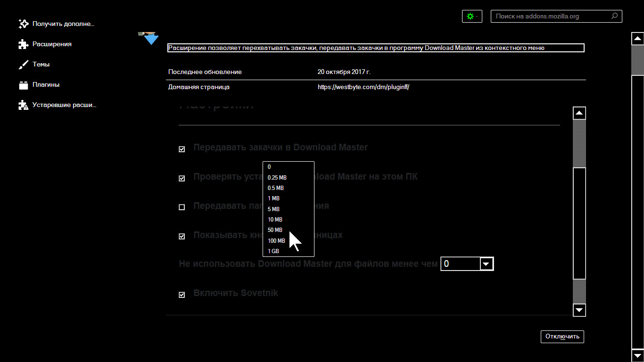
Task: Choose 100 MB in the size list
Action: (x=289, y=241)
